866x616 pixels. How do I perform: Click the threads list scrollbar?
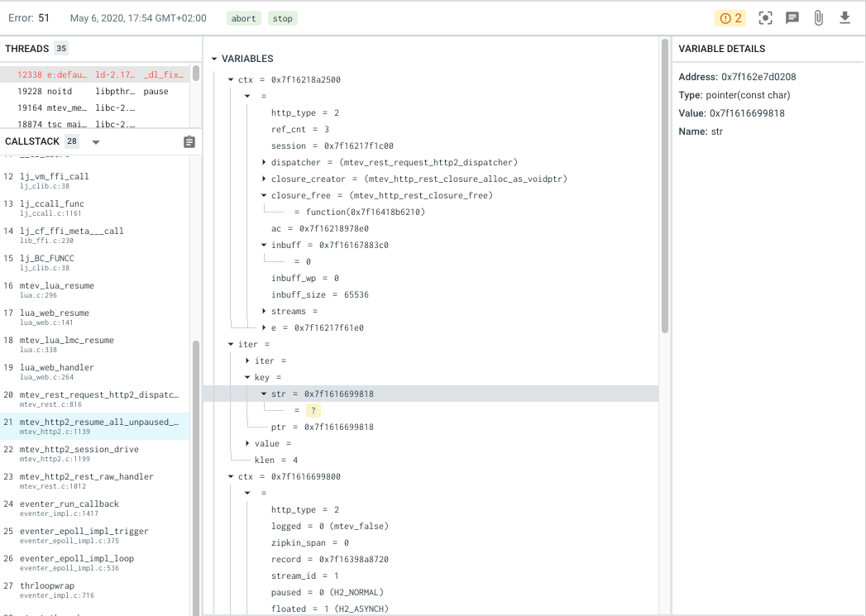(x=196, y=74)
